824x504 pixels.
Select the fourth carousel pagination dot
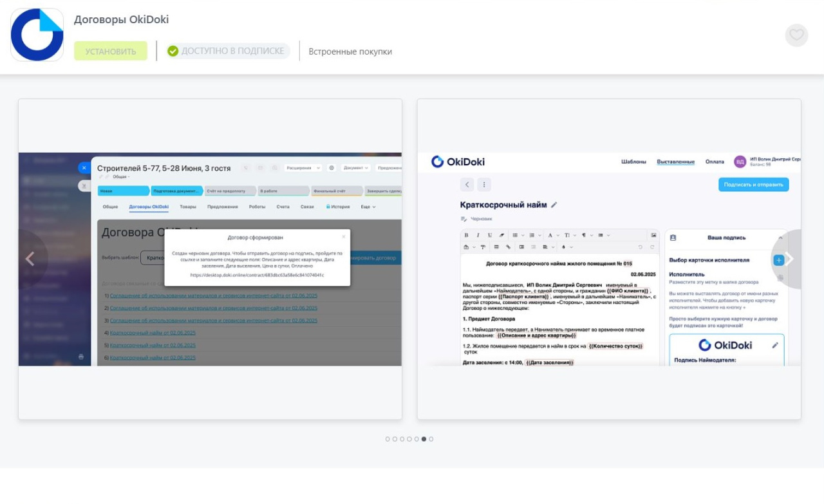click(x=409, y=439)
